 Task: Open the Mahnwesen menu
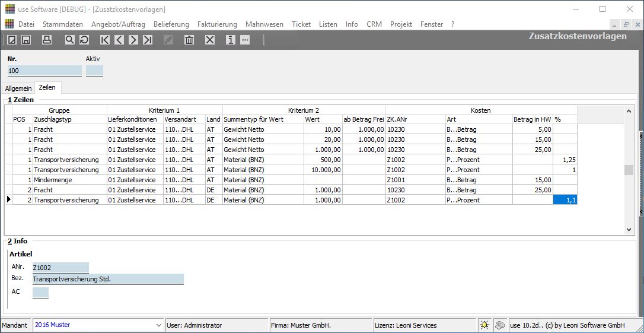(264, 24)
